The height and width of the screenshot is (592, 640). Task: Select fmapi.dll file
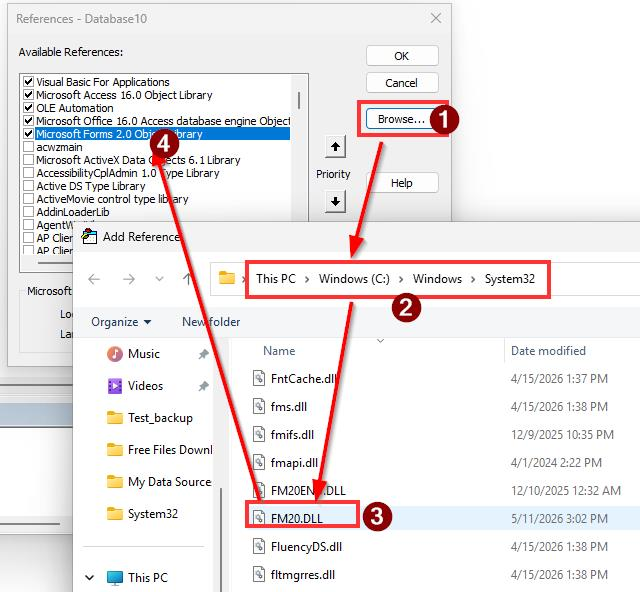click(x=294, y=463)
